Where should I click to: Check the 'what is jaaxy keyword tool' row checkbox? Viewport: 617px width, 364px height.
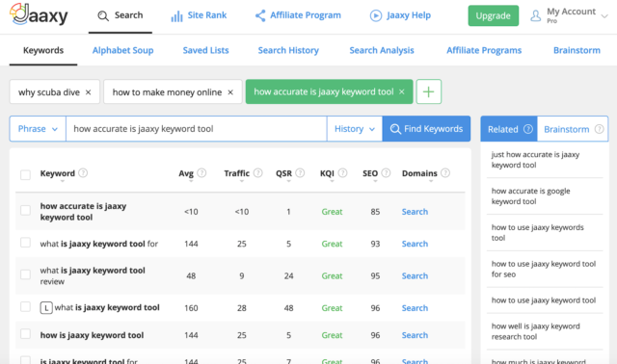click(x=26, y=306)
